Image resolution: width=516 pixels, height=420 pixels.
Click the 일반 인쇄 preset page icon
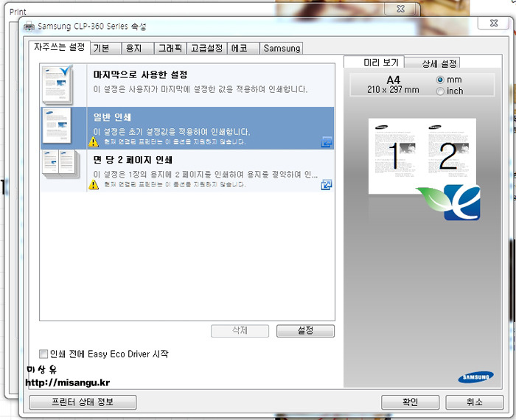tap(57, 126)
